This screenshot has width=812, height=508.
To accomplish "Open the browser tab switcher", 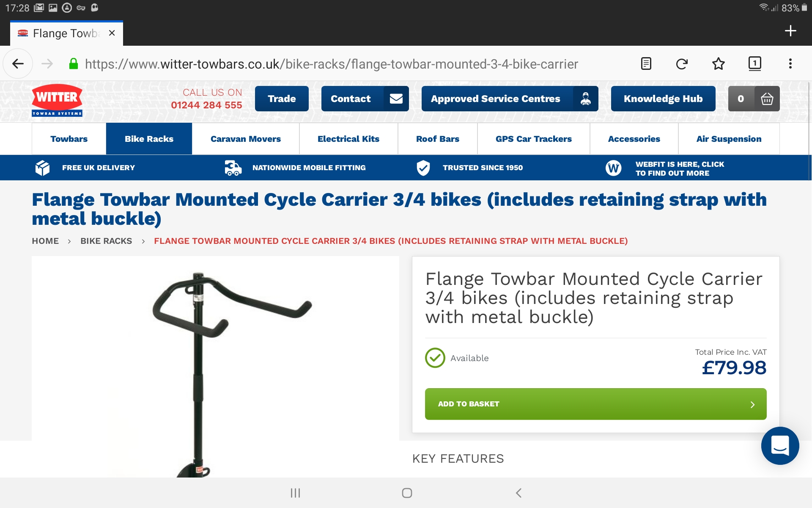I will (x=754, y=64).
